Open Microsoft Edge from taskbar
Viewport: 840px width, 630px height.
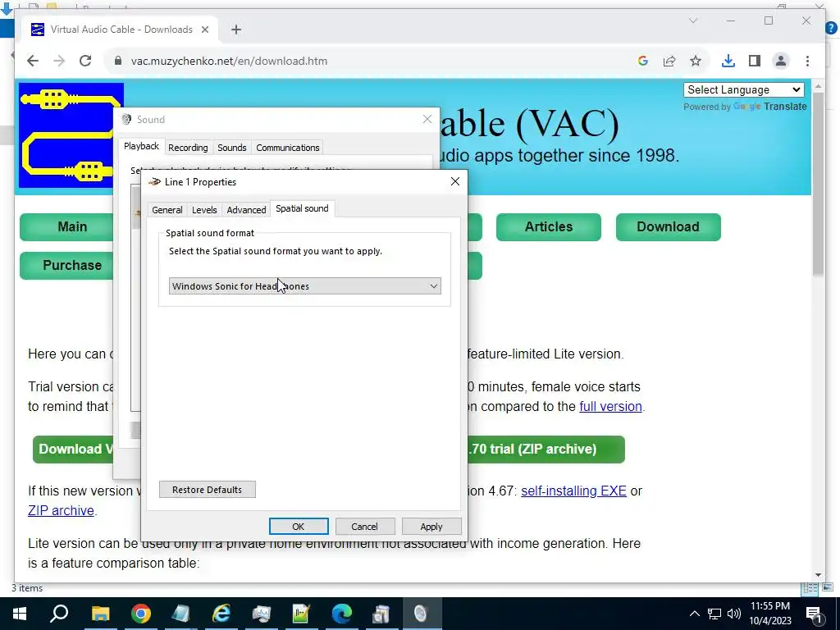[341, 614]
